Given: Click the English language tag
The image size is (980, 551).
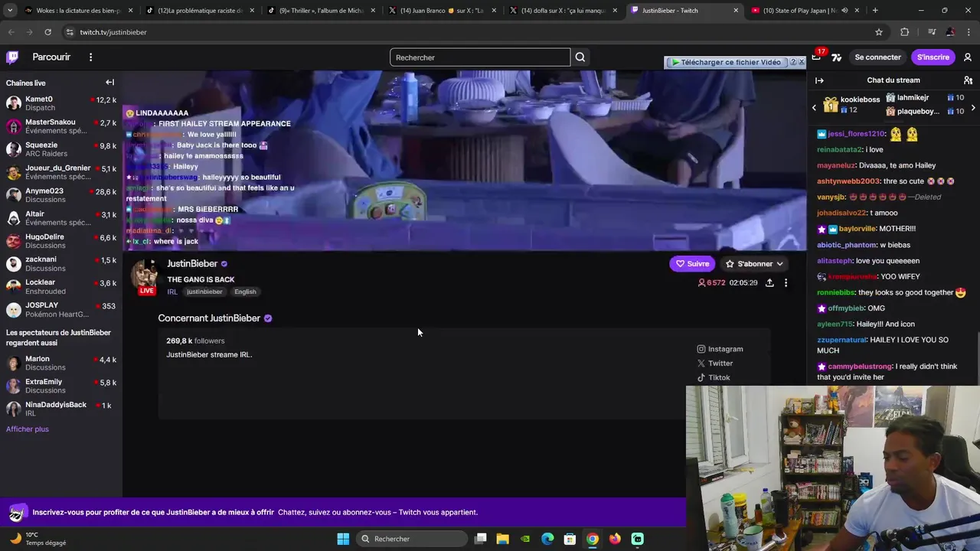Looking at the screenshot, I should tap(245, 292).
